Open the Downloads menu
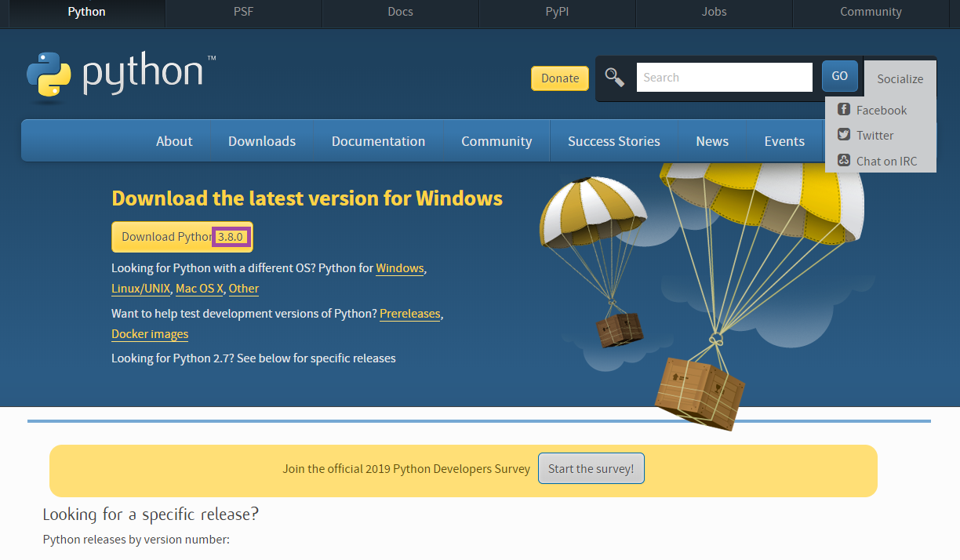 [x=262, y=141]
